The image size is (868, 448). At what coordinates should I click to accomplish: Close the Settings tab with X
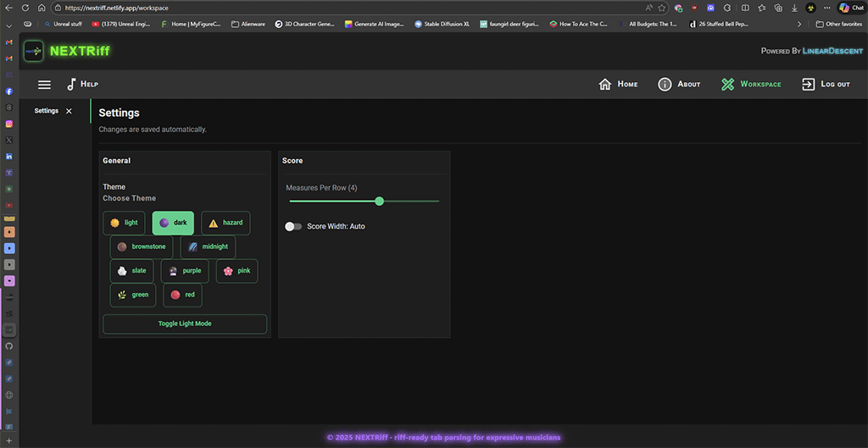tap(69, 111)
